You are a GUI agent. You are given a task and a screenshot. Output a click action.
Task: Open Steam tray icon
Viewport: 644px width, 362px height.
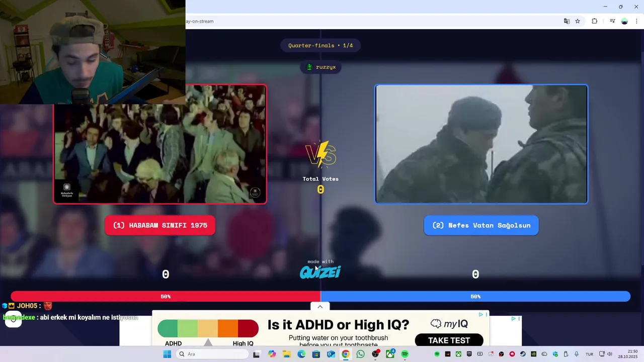coord(523,354)
